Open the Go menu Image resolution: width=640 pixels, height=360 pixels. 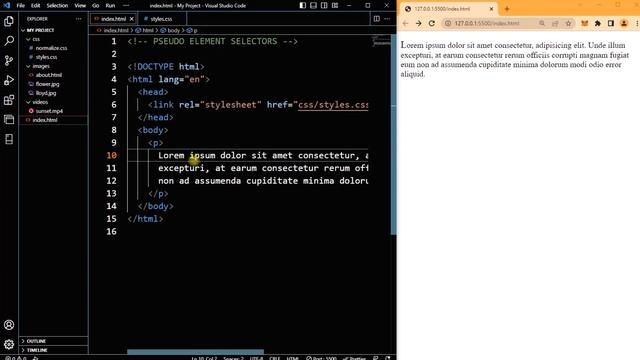click(96, 6)
